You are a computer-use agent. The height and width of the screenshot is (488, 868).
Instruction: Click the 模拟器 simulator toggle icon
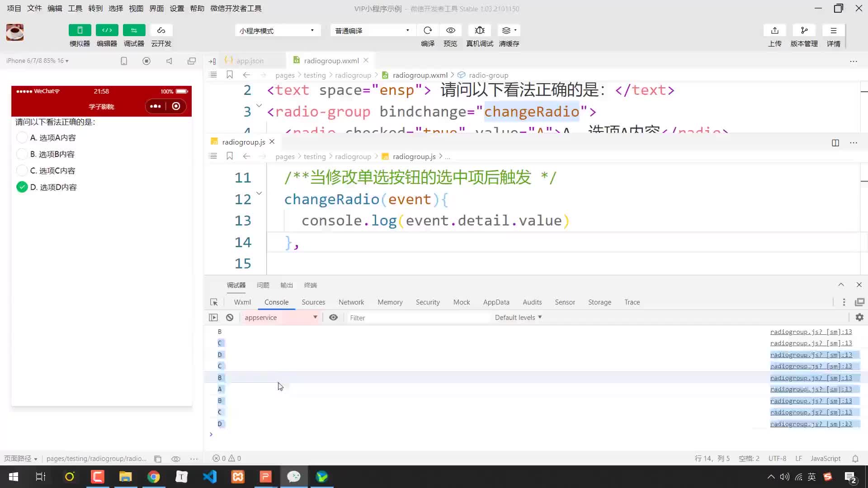coord(79,30)
